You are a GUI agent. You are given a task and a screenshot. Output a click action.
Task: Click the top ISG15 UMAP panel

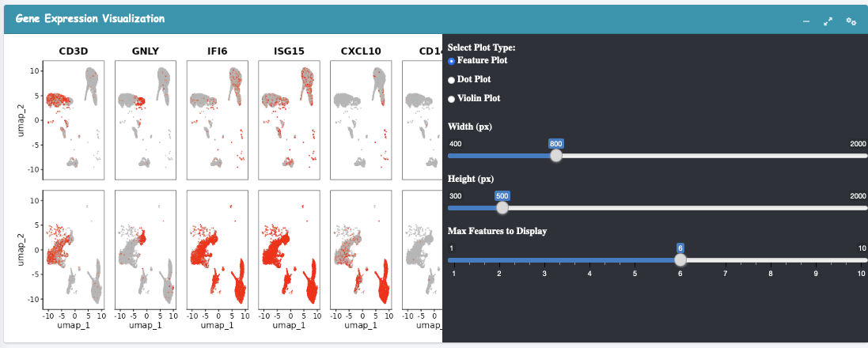point(289,119)
